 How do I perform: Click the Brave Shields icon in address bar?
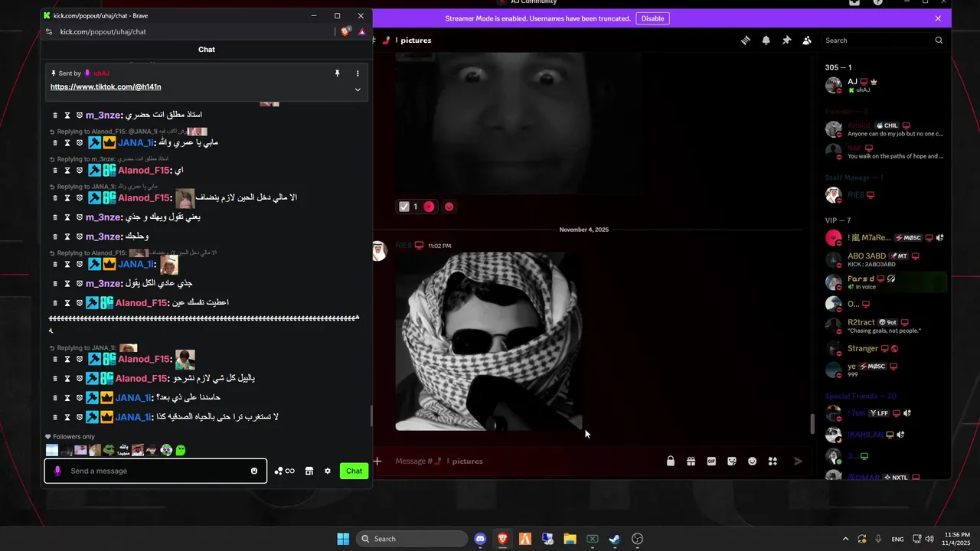point(346,31)
